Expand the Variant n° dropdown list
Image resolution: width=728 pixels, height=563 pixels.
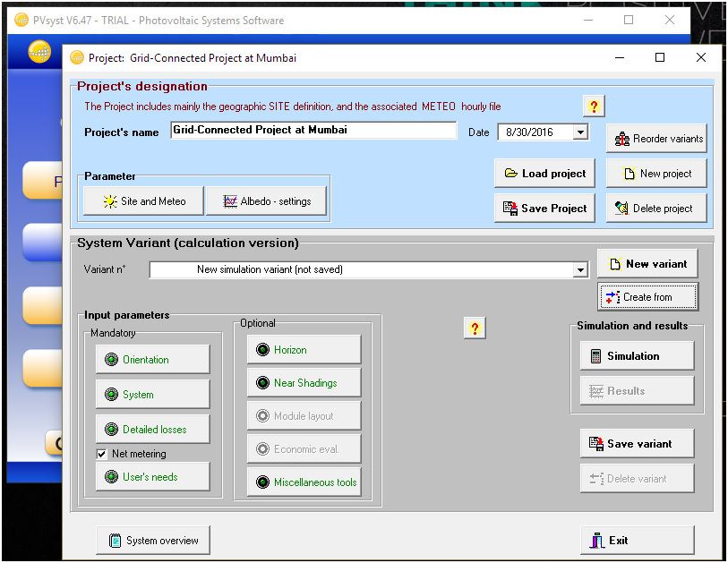581,269
